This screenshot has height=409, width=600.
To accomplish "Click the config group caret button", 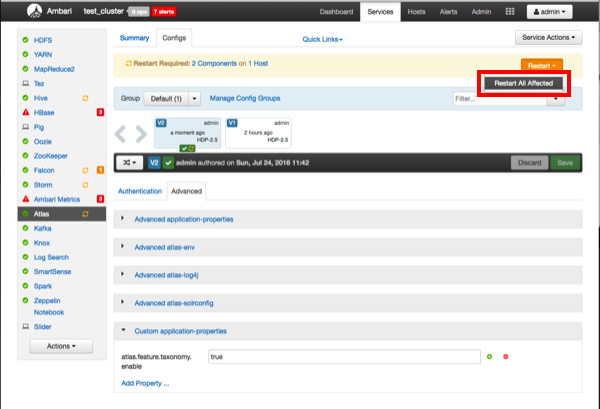I will click(x=194, y=99).
